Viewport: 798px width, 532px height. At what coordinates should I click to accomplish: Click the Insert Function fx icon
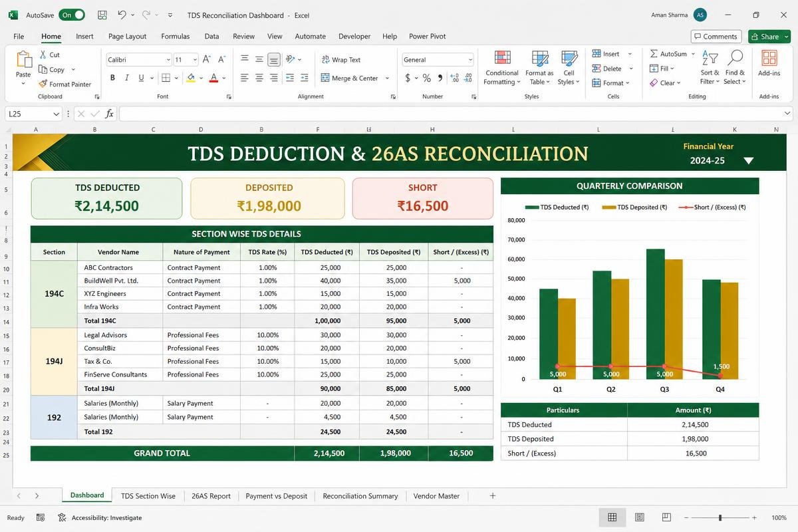pos(110,114)
